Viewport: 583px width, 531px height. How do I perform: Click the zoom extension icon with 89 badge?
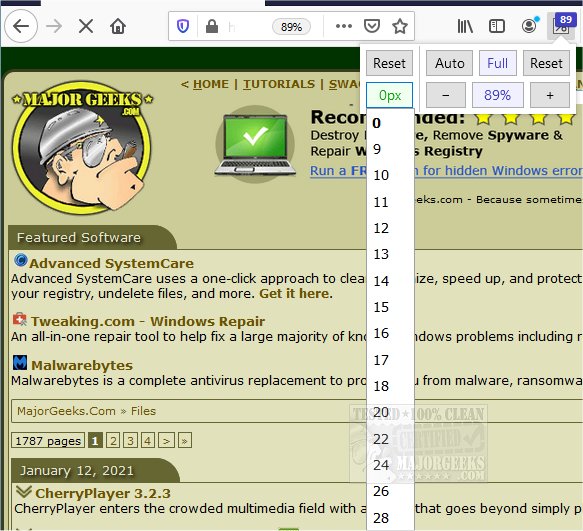coord(561,25)
